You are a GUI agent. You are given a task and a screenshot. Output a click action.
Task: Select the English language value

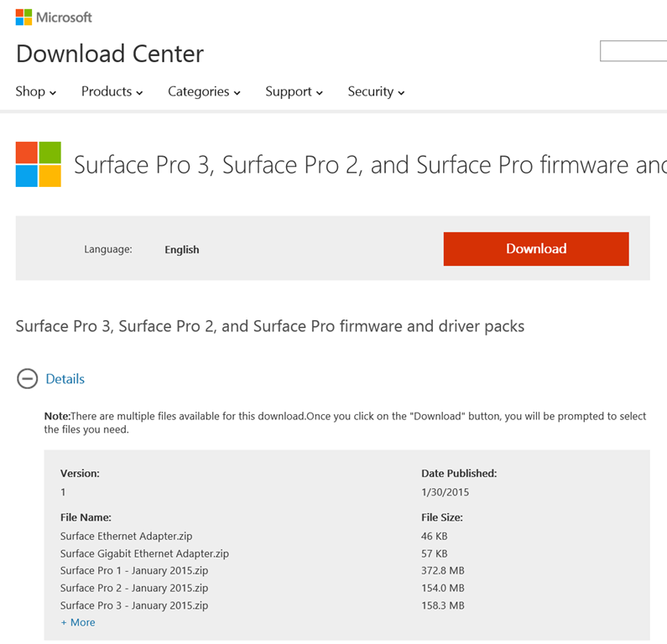tap(182, 249)
